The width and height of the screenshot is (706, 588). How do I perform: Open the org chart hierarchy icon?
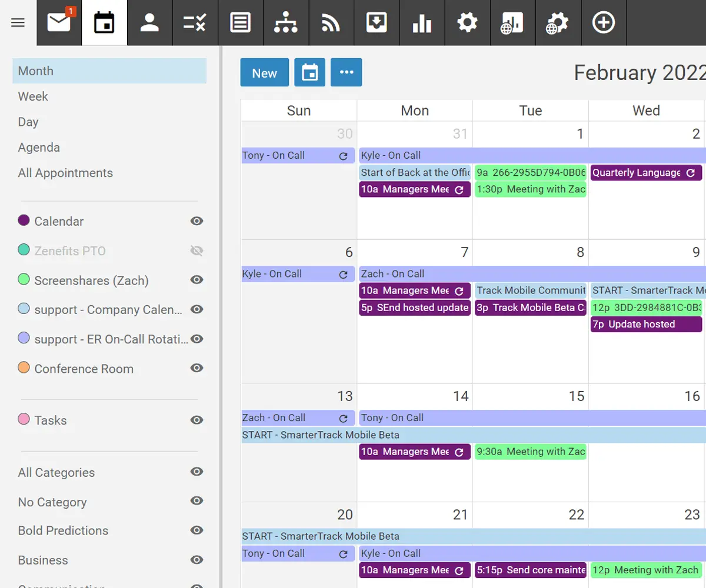click(x=285, y=23)
